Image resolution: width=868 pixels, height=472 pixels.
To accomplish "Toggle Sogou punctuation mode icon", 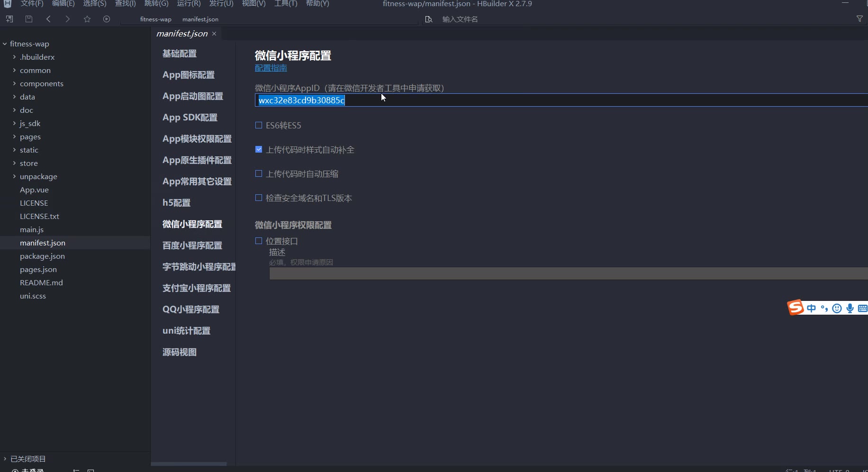I will [824, 309].
